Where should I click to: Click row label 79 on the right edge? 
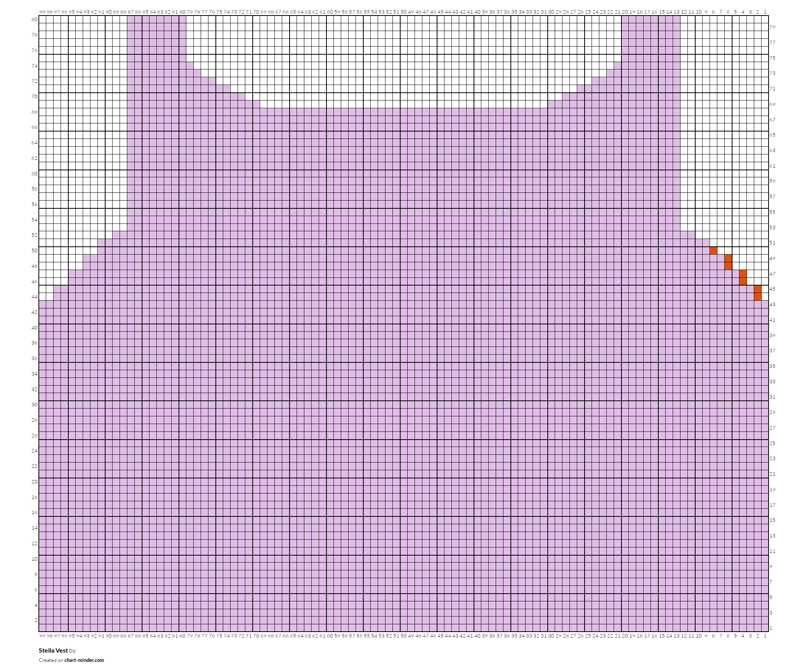(x=772, y=27)
